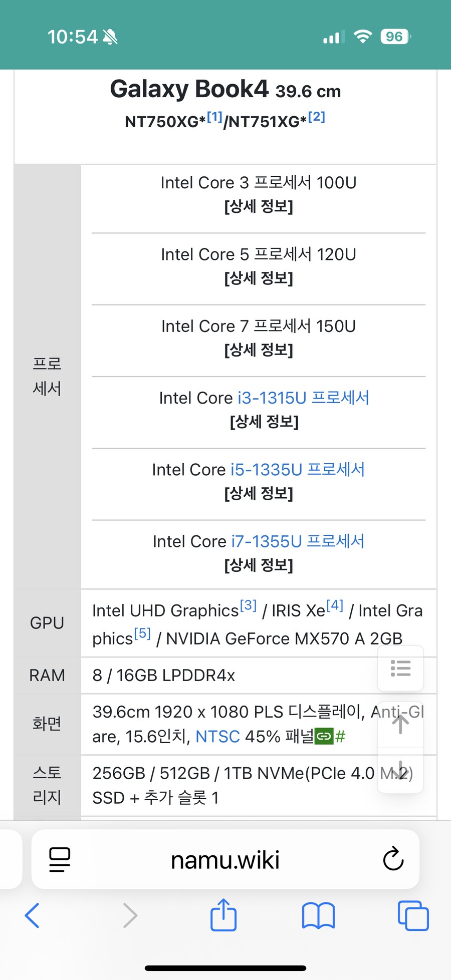Open footnote [3] after Intel UHD Graphics

tap(249, 606)
